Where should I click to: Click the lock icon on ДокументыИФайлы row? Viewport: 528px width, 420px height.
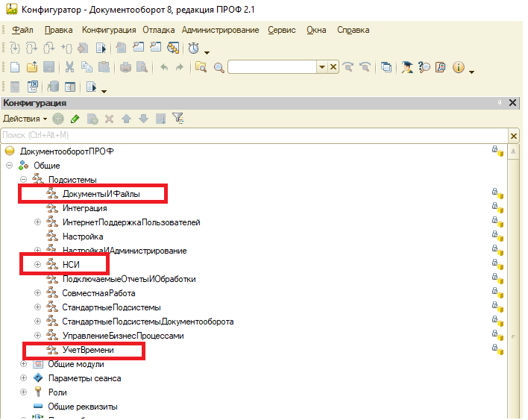(497, 194)
